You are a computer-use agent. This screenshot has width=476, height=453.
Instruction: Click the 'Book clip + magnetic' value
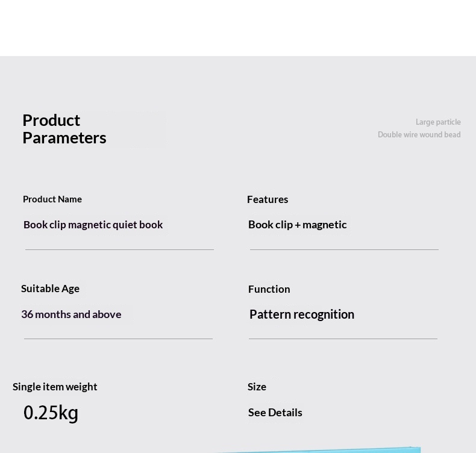tap(298, 225)
